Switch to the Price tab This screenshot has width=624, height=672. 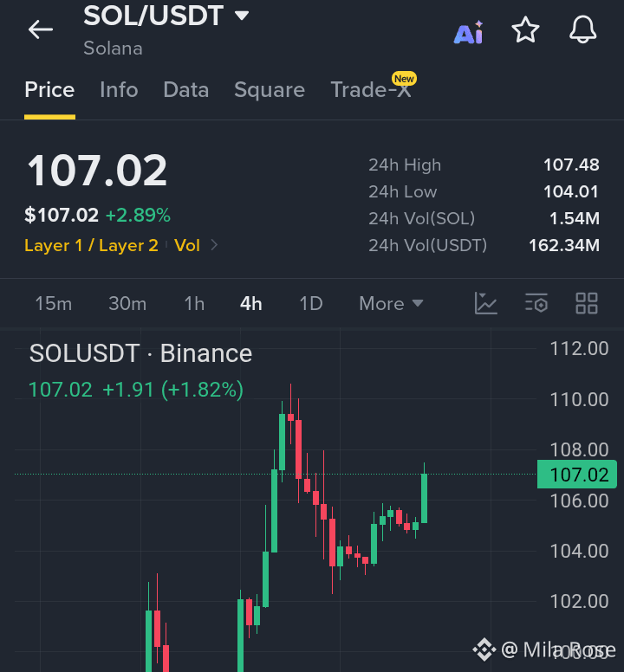point(49,90)
